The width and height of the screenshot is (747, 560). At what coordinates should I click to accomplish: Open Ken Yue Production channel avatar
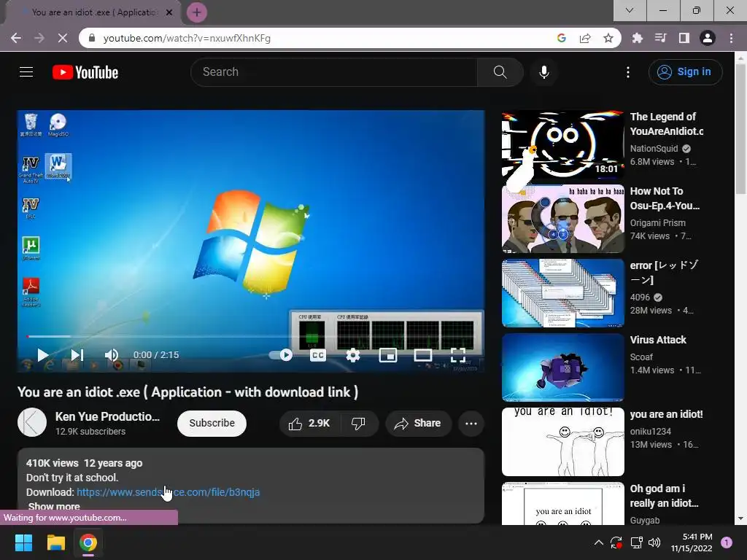(32, 422)
